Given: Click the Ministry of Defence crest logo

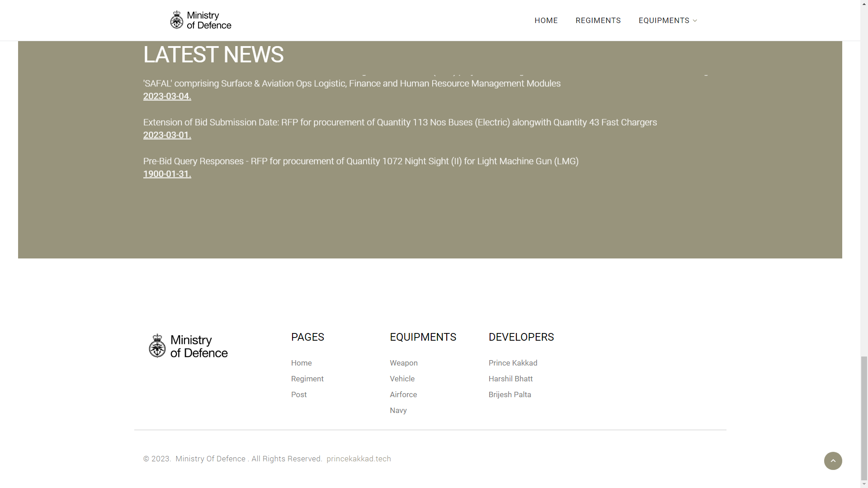Looking at the screenshot, I should [200, 20].
